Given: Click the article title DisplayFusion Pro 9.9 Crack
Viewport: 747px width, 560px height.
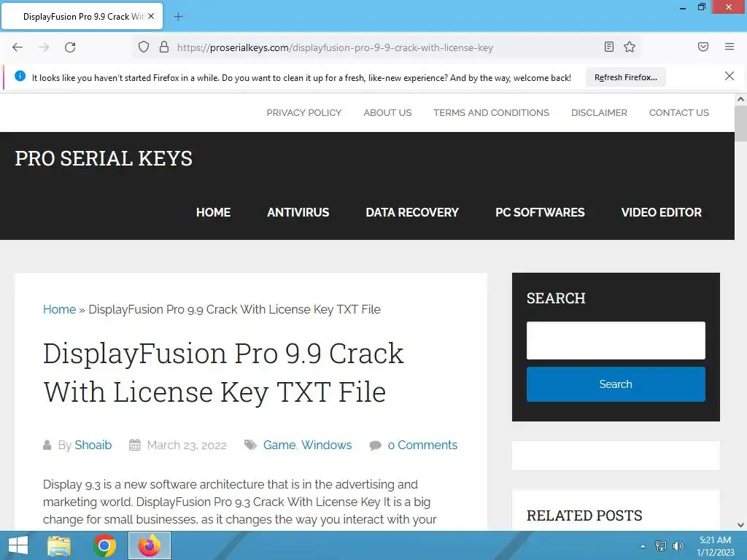Looking at the screenshot, I should tap(223, 373).
